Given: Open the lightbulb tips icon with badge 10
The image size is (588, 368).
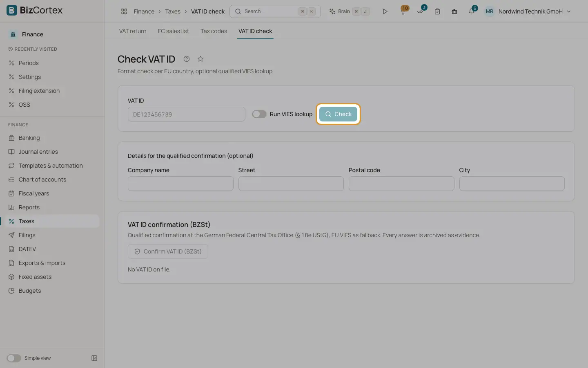Looking at the screenshot, I should (x=403, y=11).
